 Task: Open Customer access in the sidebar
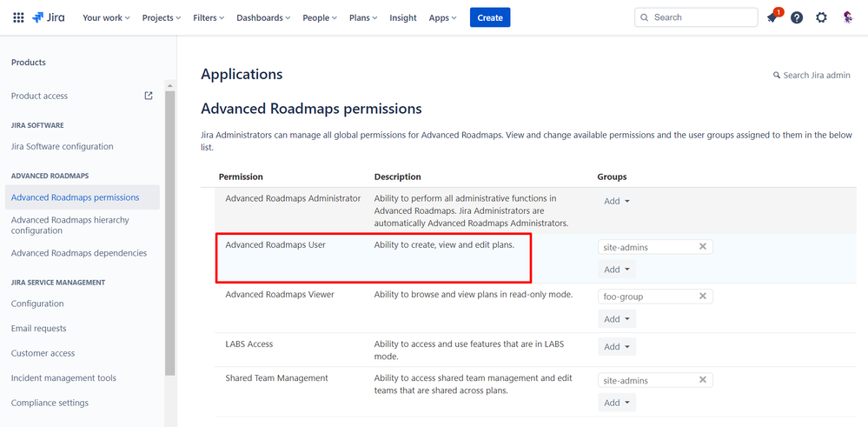43,353
